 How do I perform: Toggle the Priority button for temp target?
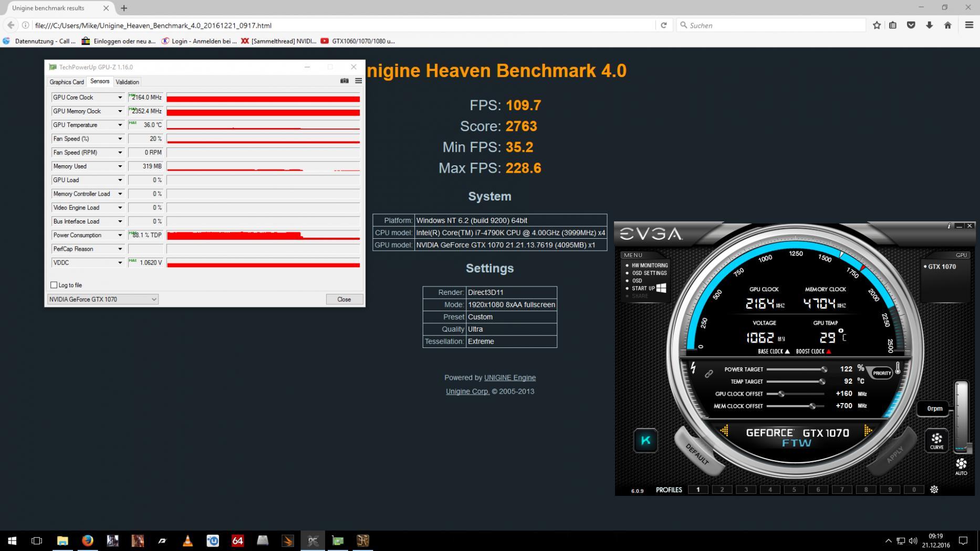click(882, 373)
